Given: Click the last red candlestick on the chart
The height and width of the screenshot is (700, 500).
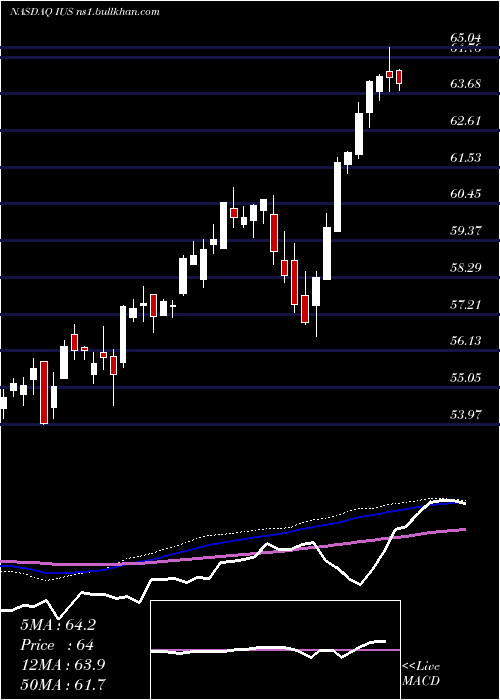Looking at the screenshot, I should coord(399,77).
